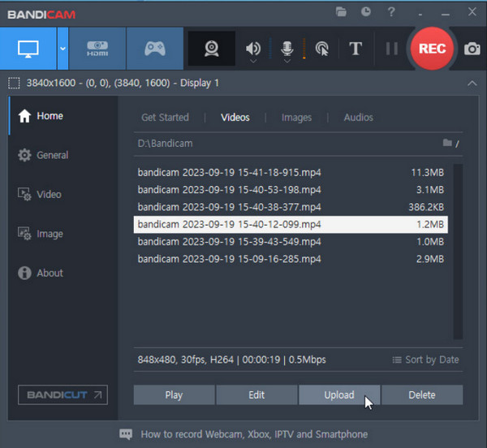487x448 pixels.
Task: Click the Play button
Action: click(174, 395)
